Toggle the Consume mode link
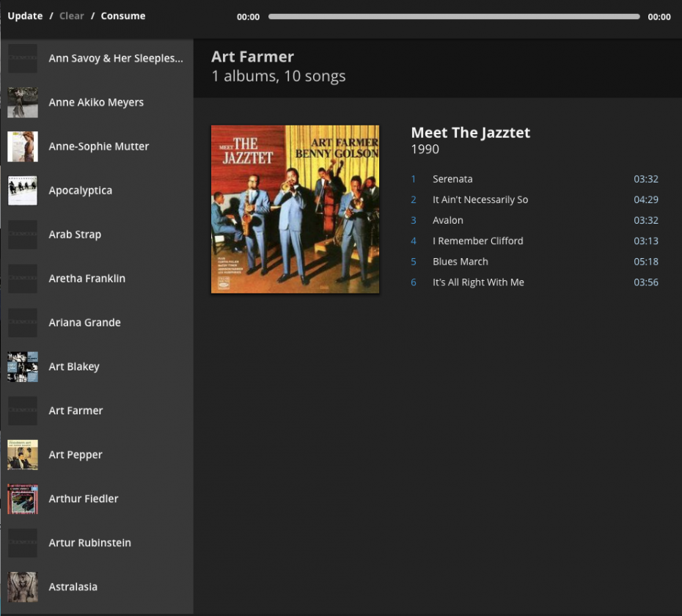 pos(123,16)
